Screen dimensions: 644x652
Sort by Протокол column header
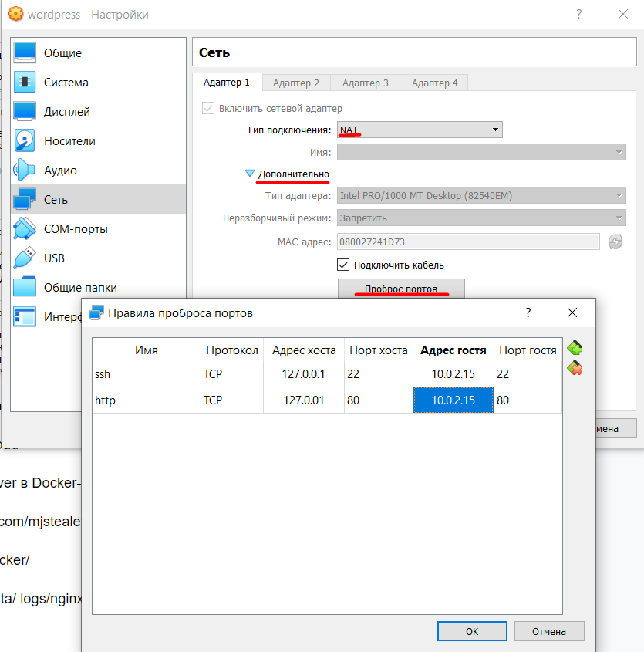tap(232, 350)
